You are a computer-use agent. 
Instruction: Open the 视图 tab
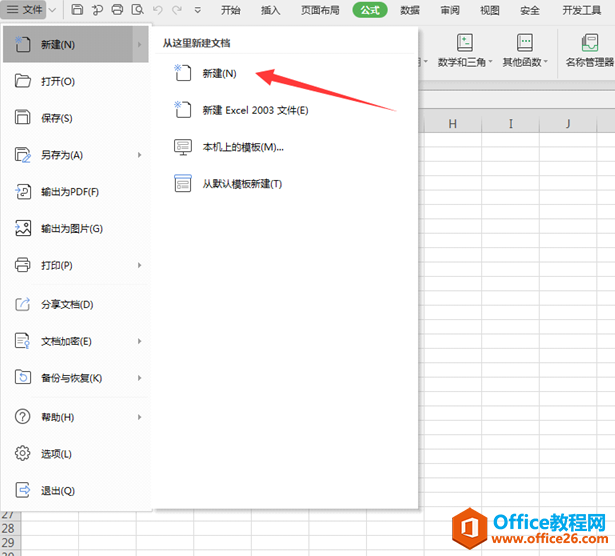click(490, 10)
